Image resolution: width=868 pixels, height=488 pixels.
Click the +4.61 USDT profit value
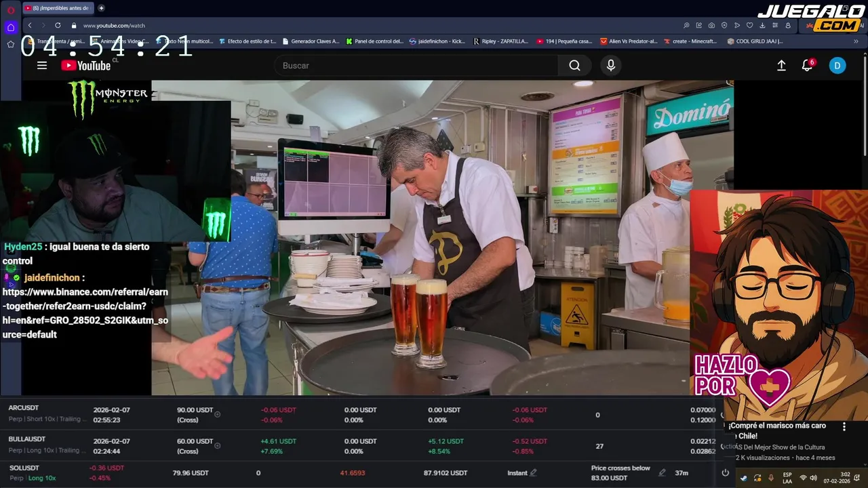coord(279,441)
